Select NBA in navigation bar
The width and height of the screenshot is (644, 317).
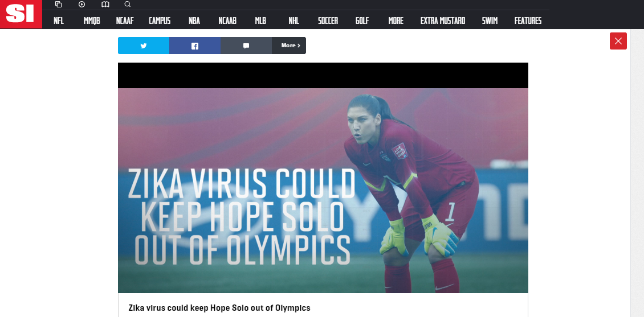[x=194, y=20]
